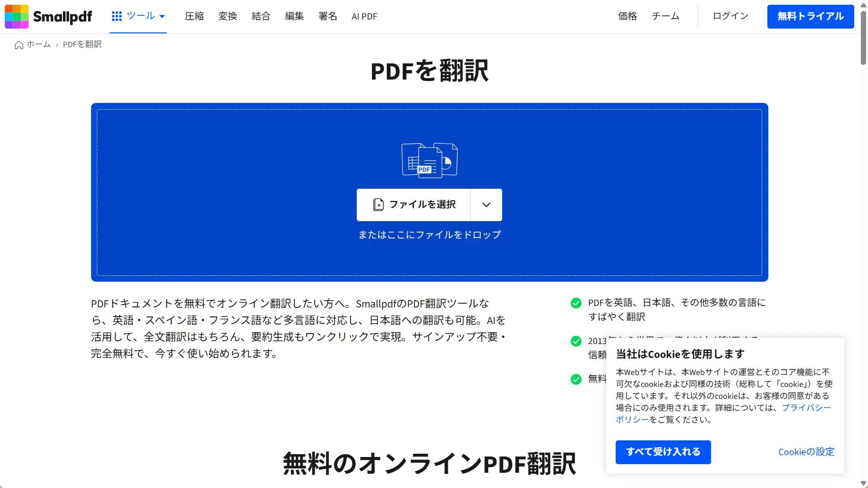Open the 結合 menu item

point(261,16)
